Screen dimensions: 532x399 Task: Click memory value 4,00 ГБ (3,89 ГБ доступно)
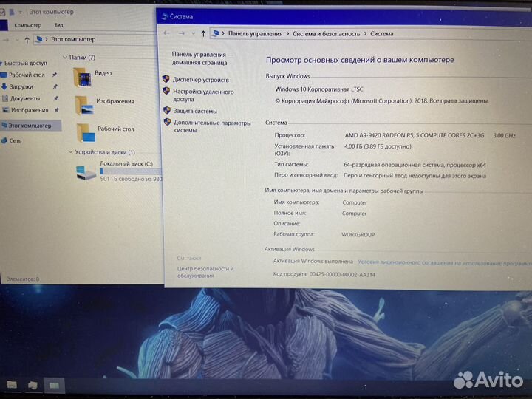378,146
